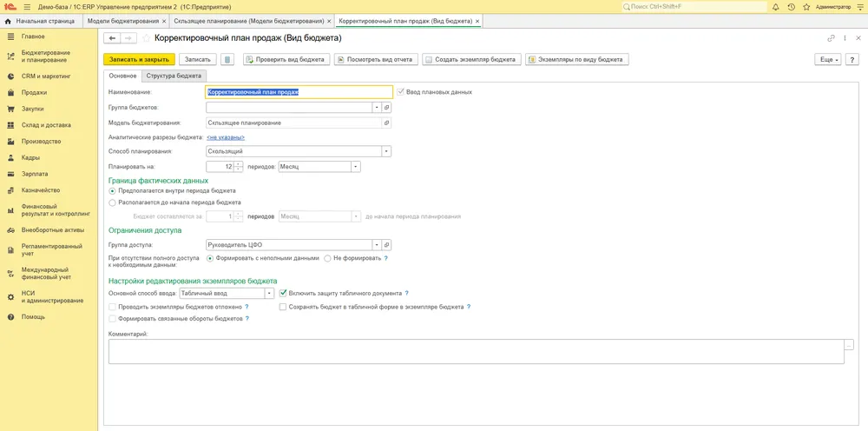868x431 pixels.
Task: Click the report icon beside Записать
Action: coord(227,59)
